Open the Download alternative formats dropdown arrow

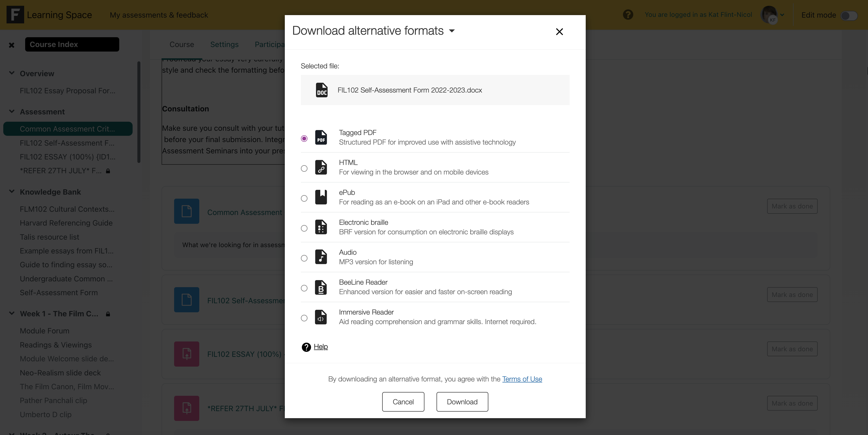[452, 31]
